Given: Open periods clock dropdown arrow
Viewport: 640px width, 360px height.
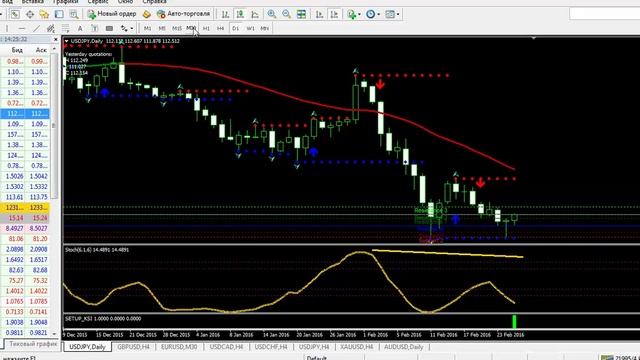Looking at the screenshot, I should [379, 14].
